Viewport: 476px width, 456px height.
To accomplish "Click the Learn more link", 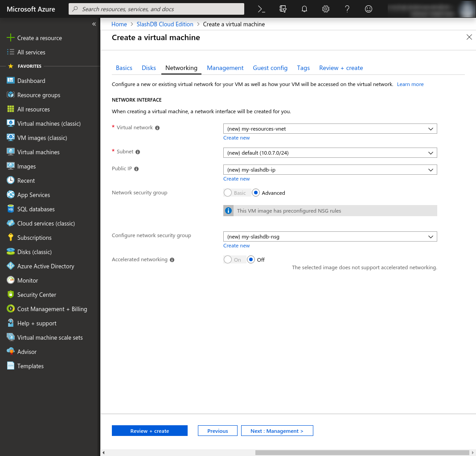I will (410, 84).
